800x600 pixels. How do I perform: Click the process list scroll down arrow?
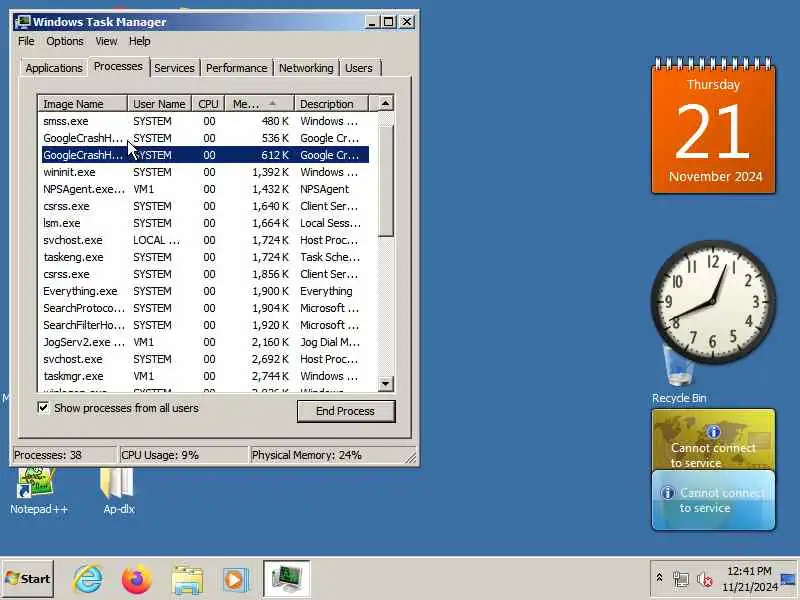pyautogui.click(x=385, y=383)
